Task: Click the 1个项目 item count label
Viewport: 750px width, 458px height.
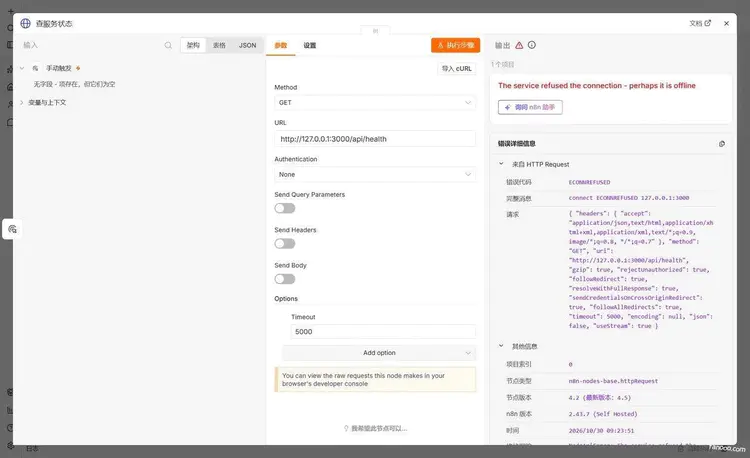Action: tap(502, 64)
